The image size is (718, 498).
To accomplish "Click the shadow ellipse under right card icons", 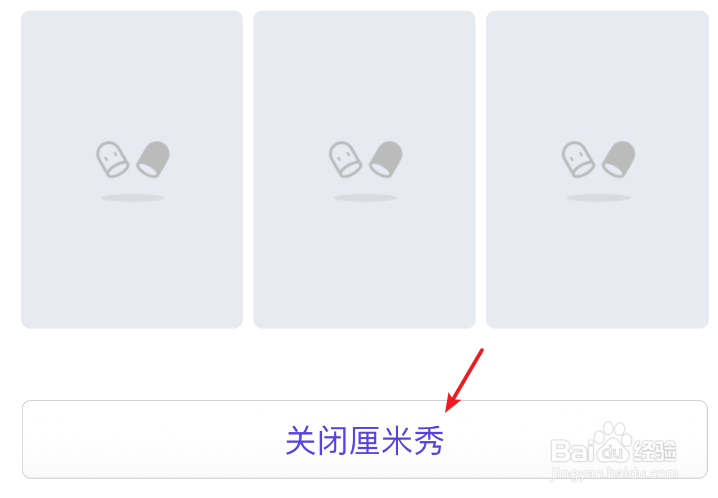I will pos(598,198).
